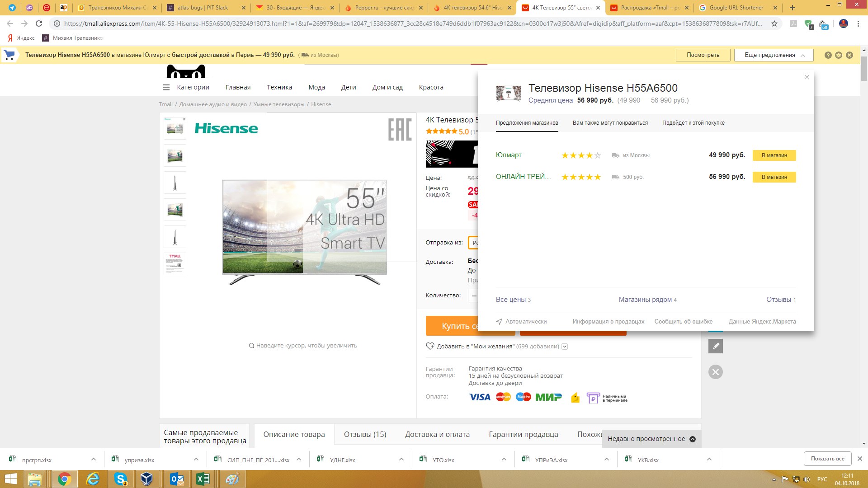Click Информация о продавцах link
Screen dimensions: 868x488
click(608, 322)
